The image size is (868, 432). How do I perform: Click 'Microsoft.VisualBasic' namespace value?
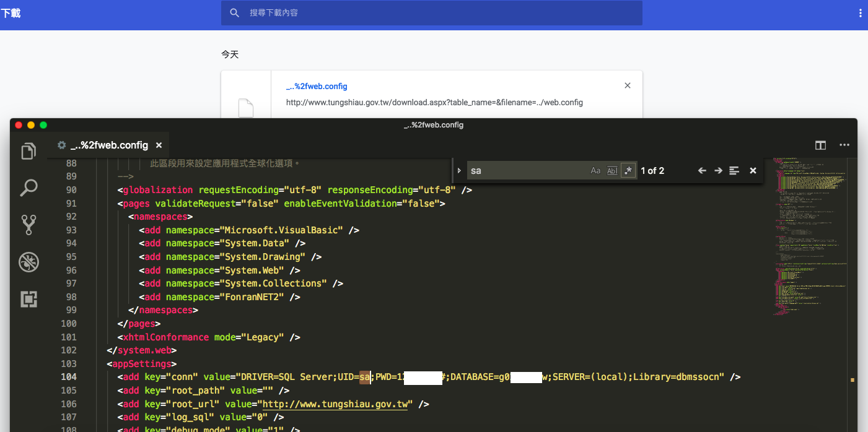281,230
